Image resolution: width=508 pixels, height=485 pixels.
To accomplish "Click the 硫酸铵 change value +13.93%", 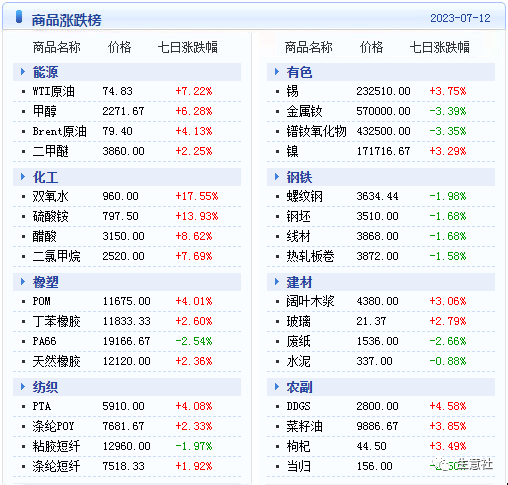I will tap(197, 216).
